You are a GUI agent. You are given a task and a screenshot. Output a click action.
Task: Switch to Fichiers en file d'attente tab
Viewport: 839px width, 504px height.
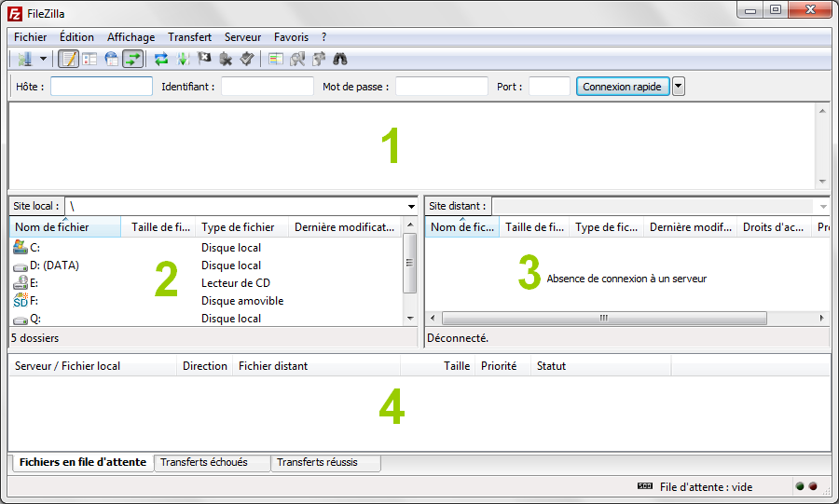pos(83,462)
